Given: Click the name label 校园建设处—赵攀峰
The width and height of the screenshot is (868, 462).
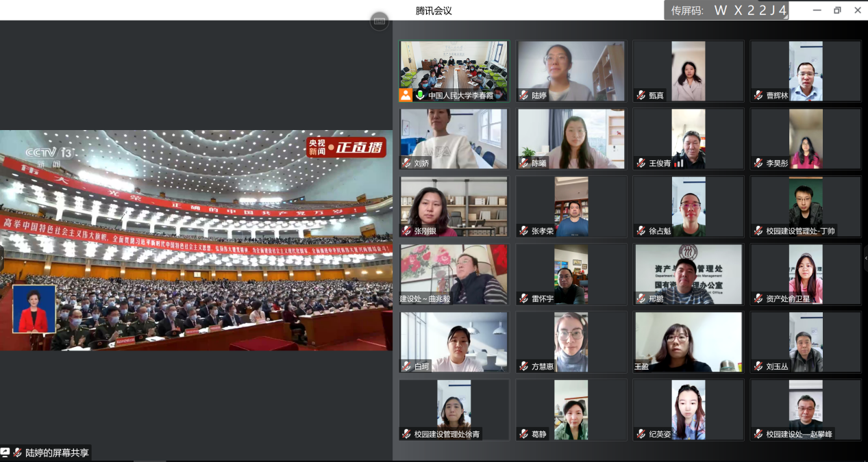Looking at the screenshot, I should (x=799, y=435).
